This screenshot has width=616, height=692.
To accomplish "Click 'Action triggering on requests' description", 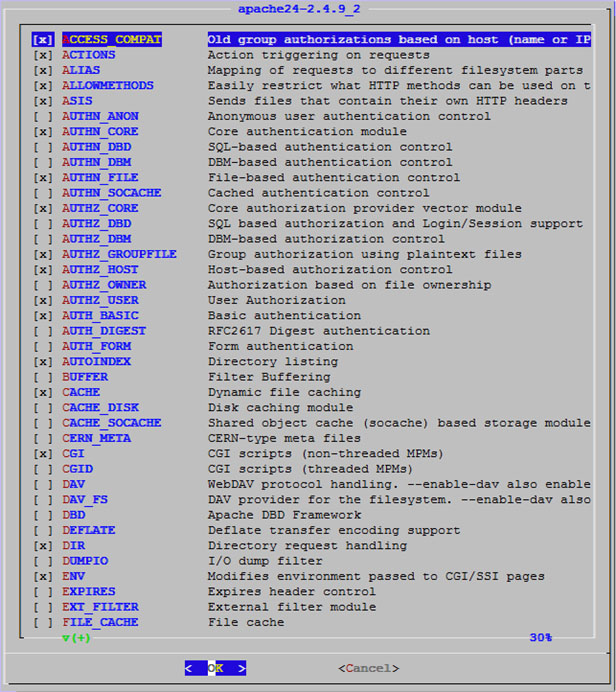I will (319, 55).
